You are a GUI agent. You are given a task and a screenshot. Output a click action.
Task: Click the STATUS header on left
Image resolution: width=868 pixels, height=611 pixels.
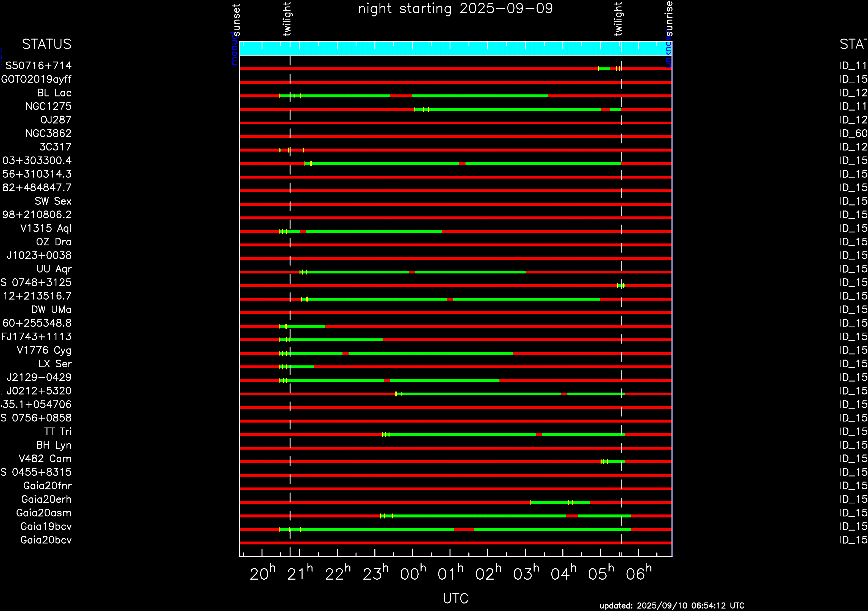click(46, 45)
